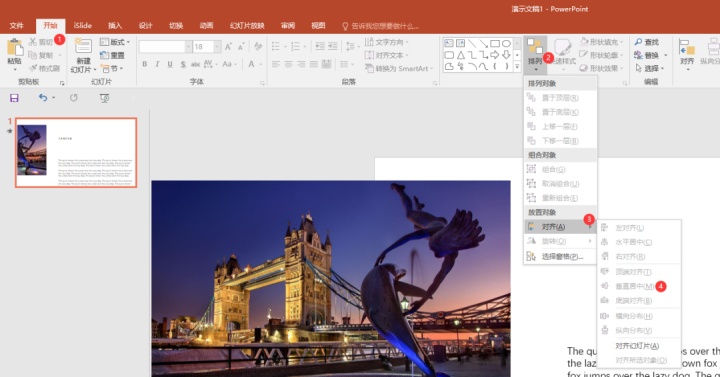This screenshot has height=377, width=720.
Task: Toggle Underline formatting
Action: 170,64
